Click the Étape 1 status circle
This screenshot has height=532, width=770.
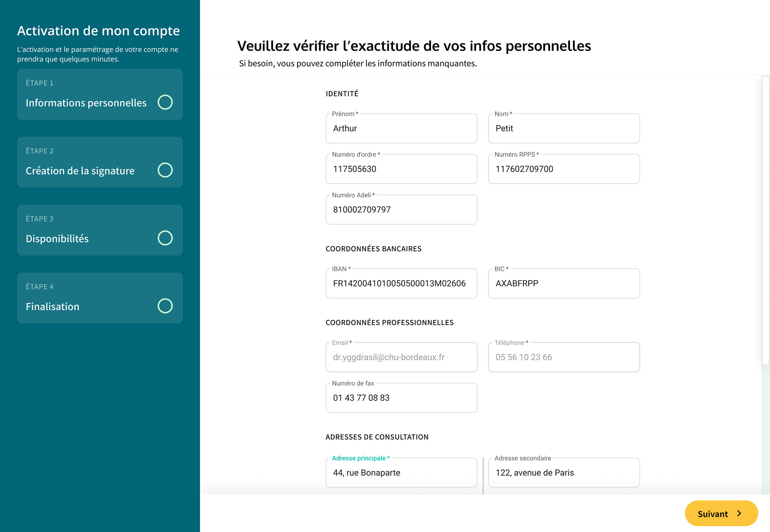click(x=165, y=102)
